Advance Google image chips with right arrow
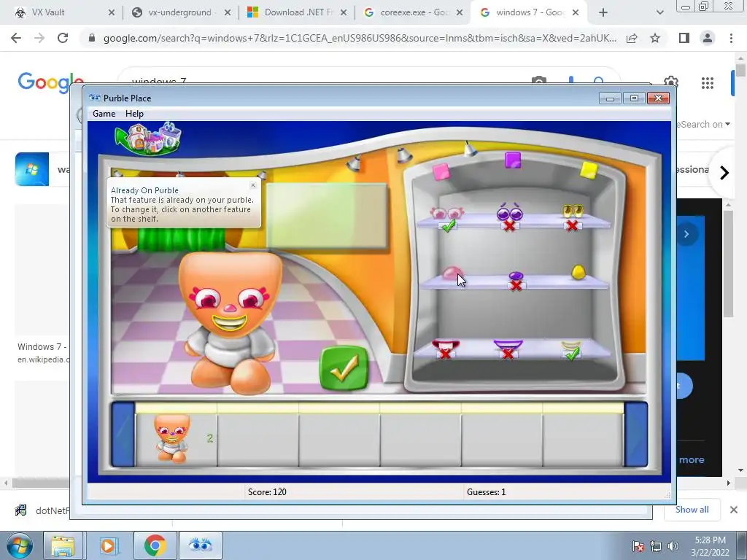 (724, 172)
